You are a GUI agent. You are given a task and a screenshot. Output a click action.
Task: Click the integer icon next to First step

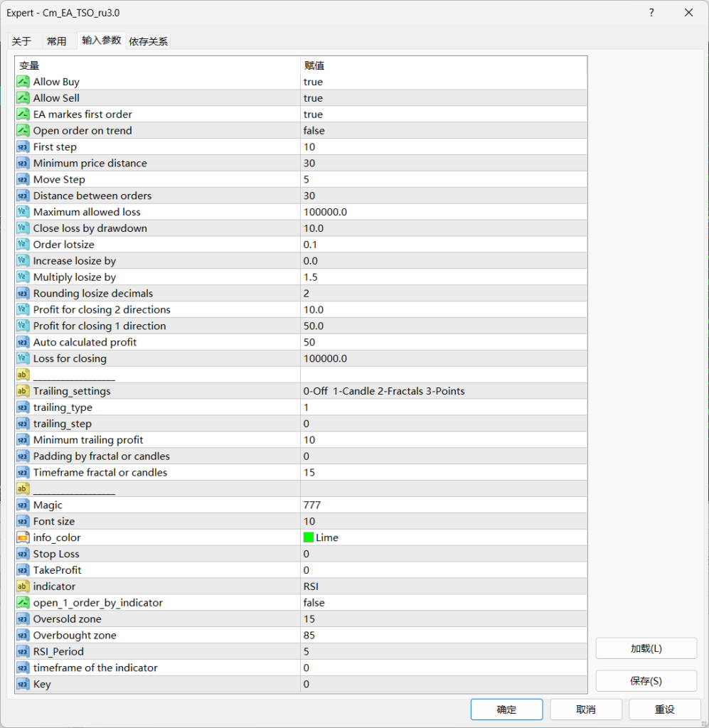pos(23,147)
